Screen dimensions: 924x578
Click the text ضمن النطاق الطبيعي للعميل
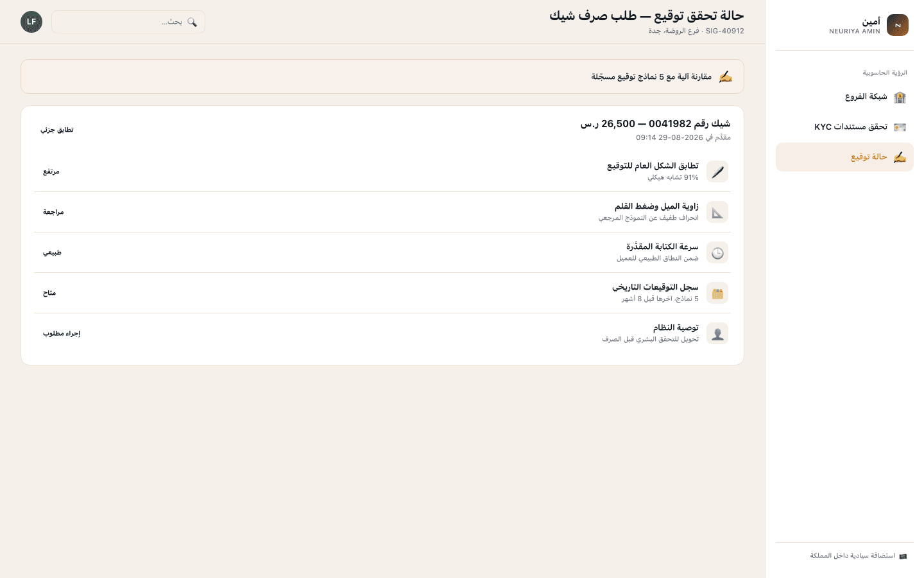(658, 258)
